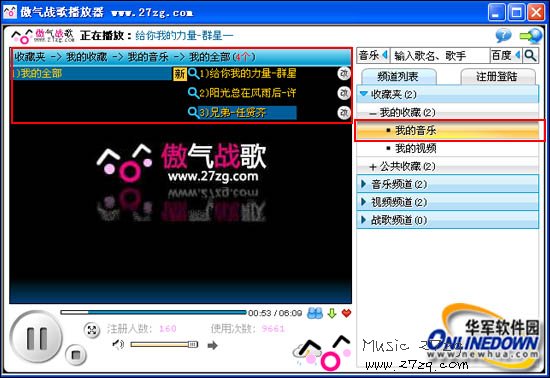
Task: Expand the 公共收藏 (2) tree node
Action: tap(373, 167)
